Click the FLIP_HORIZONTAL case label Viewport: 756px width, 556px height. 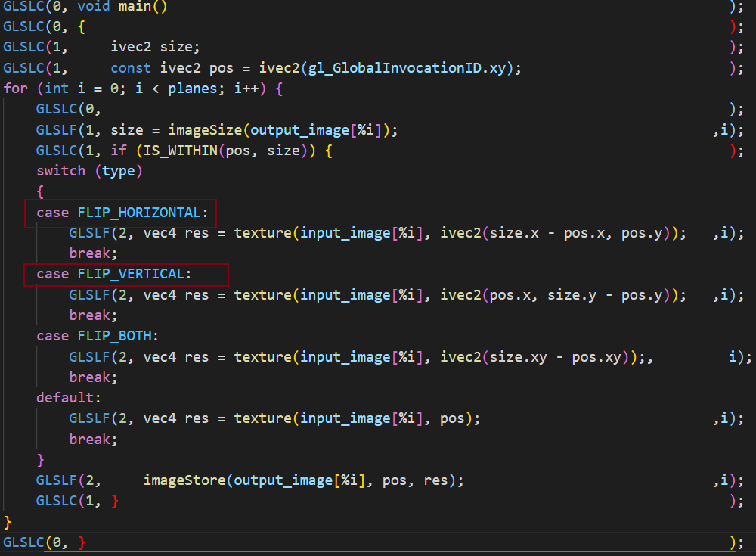(138, 213)
